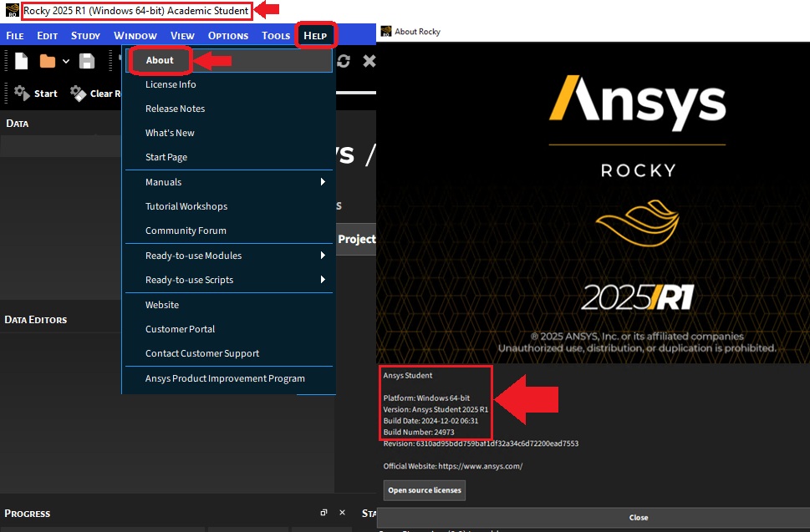The image size is (810, 532).
Task: Save the project with the floppy disk icon
Action: pos(87,61)
